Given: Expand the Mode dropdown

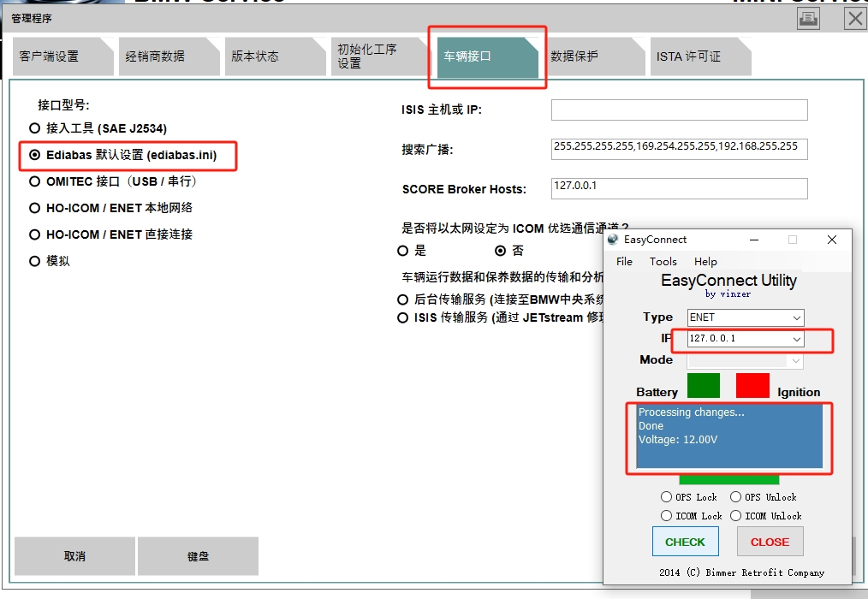Looking at the screenshot, I should point(796,361).
